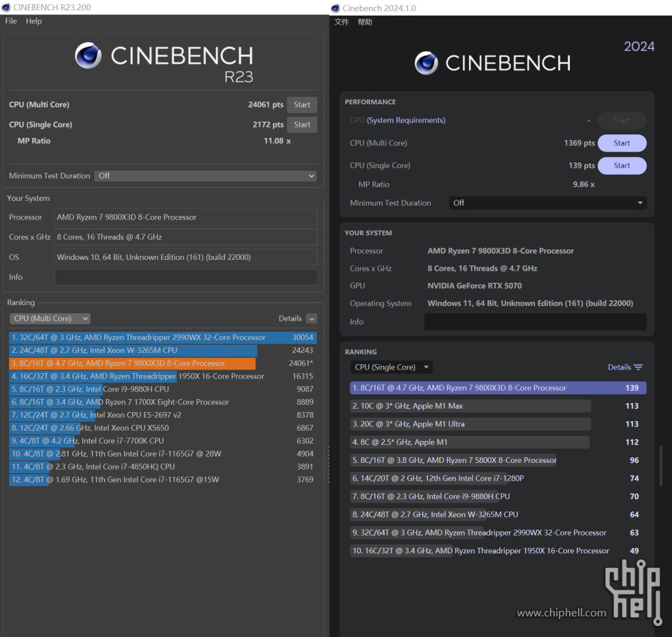
Task: Open 文件 menu in Cinebench 2024
Action: pos(341,22)
